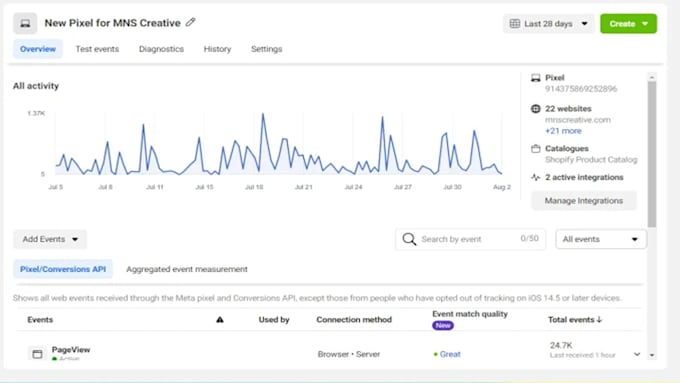Sort by Total events using the down arrow
Screen dimensions: 680x383
(599, 320)
